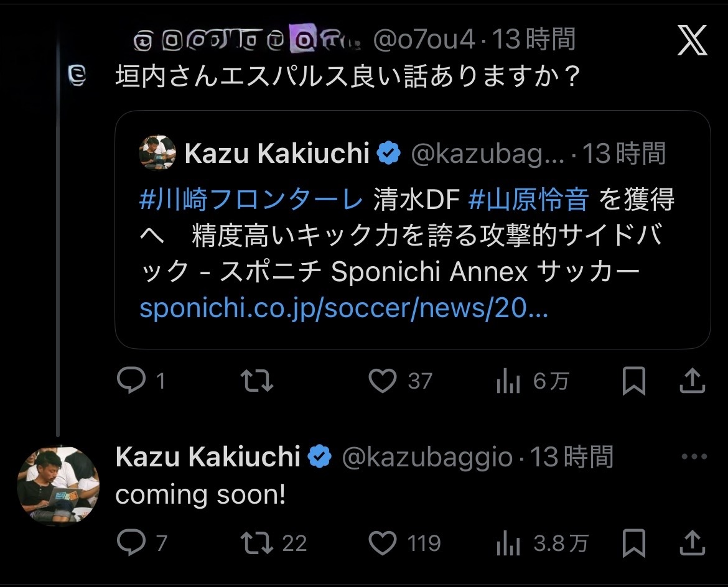Open the #川崎フロンターレ hashtag
The width and height of the screenshot is (728, 587).
tap(251, 200)
